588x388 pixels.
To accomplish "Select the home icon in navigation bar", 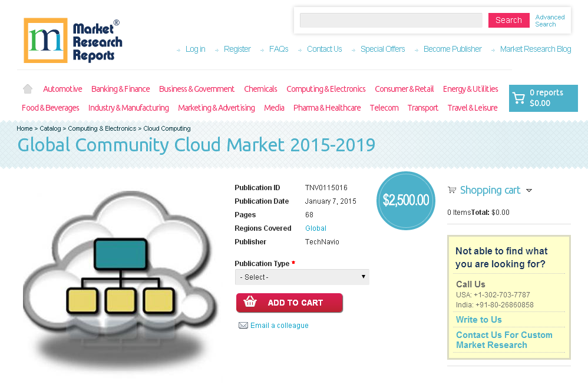I will [x=27, y=88].
